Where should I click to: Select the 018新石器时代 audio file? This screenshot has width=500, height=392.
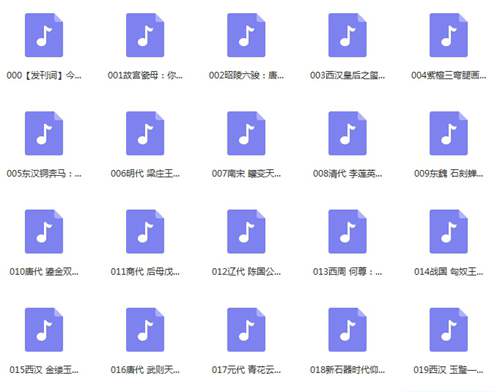coord(347,330)
